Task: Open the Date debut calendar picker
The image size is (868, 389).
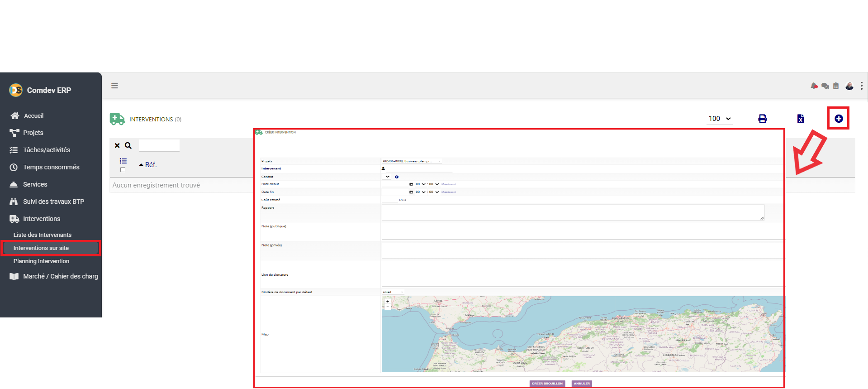Action: pyautogui.click(x=411, y=184)
